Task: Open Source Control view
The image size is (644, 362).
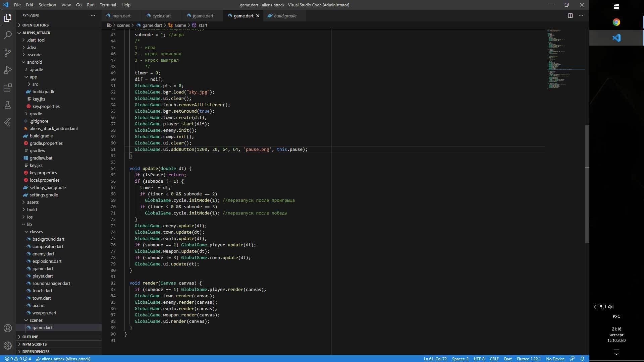Action: click(x=8, y=52)
